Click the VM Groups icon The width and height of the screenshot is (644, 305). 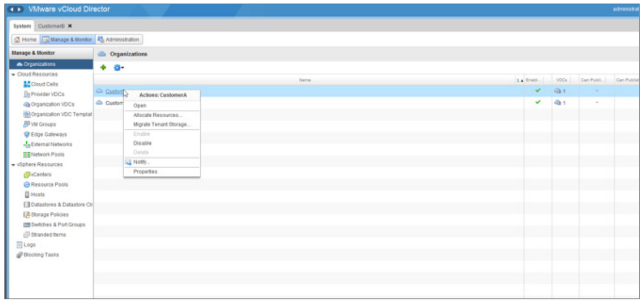pos(27,124)
